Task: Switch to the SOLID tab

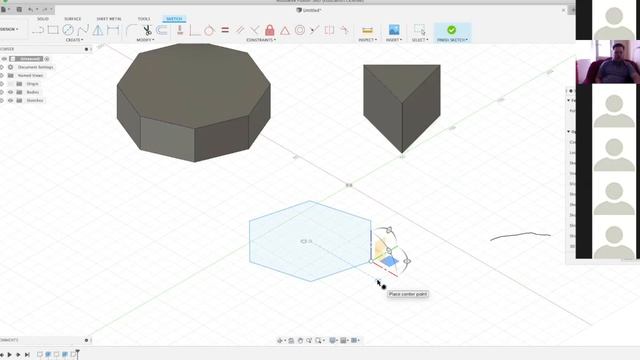Action: [x=42, y=19]
